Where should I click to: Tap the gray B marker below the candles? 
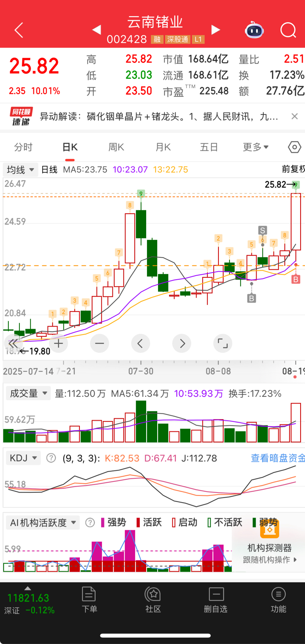coord(251,298)
